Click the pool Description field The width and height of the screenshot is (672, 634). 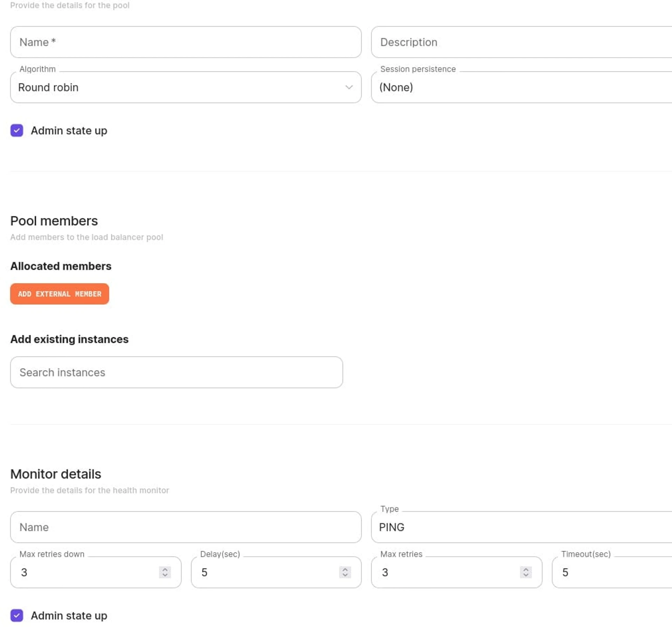[521, 42]
